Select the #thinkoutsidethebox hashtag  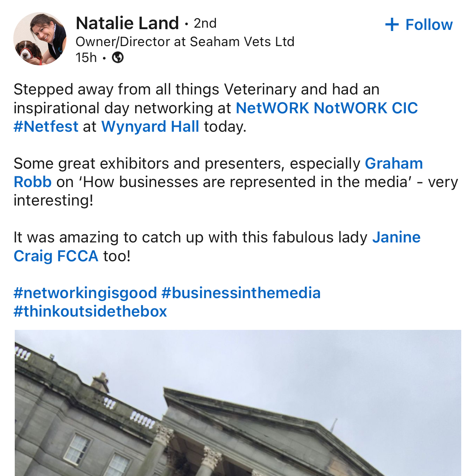tap(90, 311)
